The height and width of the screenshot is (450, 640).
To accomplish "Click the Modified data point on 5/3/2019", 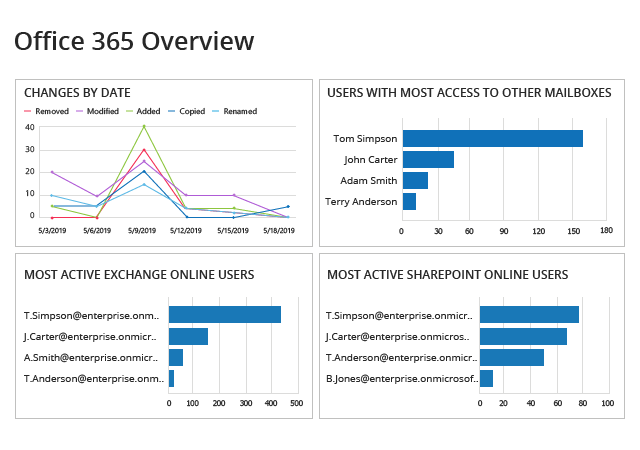I will (52, 172).
